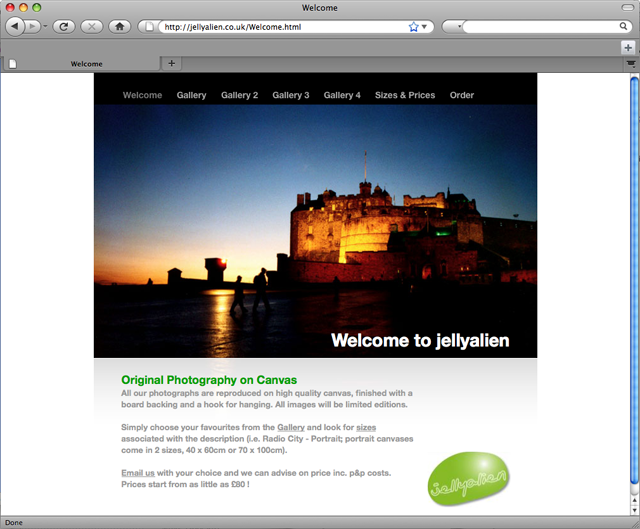Open the Welcome nav menu item
The height and width of the screenshot is (529, 640).
[x=142, y=95]
